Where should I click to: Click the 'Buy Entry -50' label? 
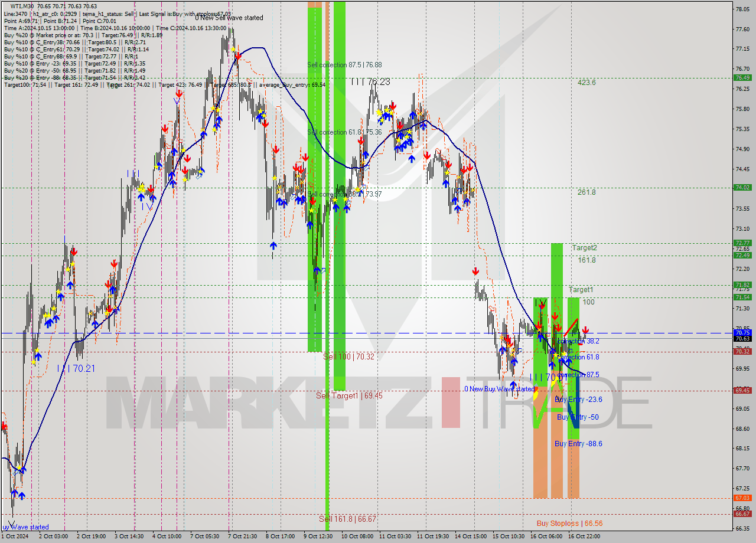click(578, 417)
